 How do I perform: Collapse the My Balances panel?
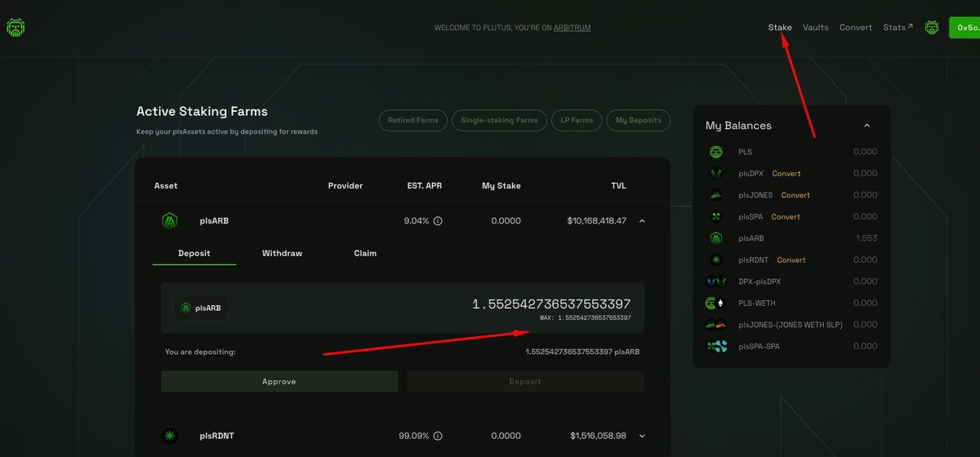tap(866, 126)
